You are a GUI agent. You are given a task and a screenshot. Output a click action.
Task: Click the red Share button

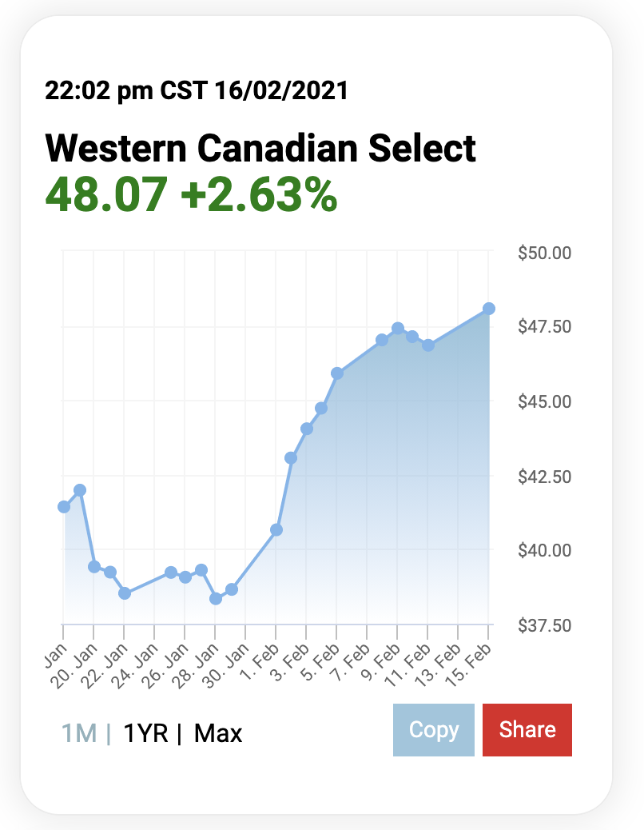[x=527, y=729]
